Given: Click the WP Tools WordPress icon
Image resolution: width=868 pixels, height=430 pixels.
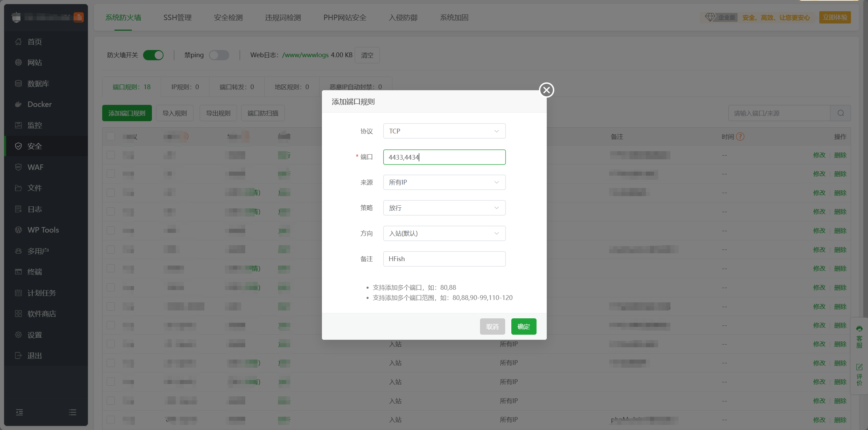Looking at the screenshot, I should click(x=18, y=230).
